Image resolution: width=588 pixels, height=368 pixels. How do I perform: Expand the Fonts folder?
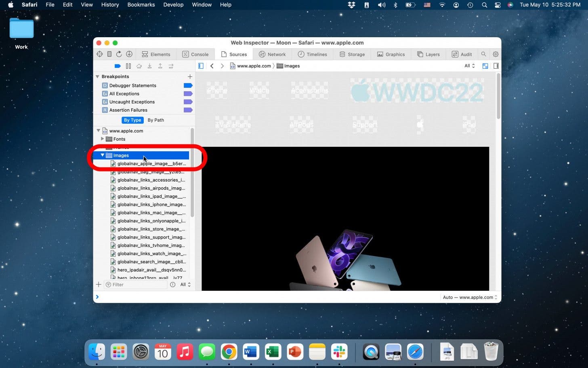[102, 139]
